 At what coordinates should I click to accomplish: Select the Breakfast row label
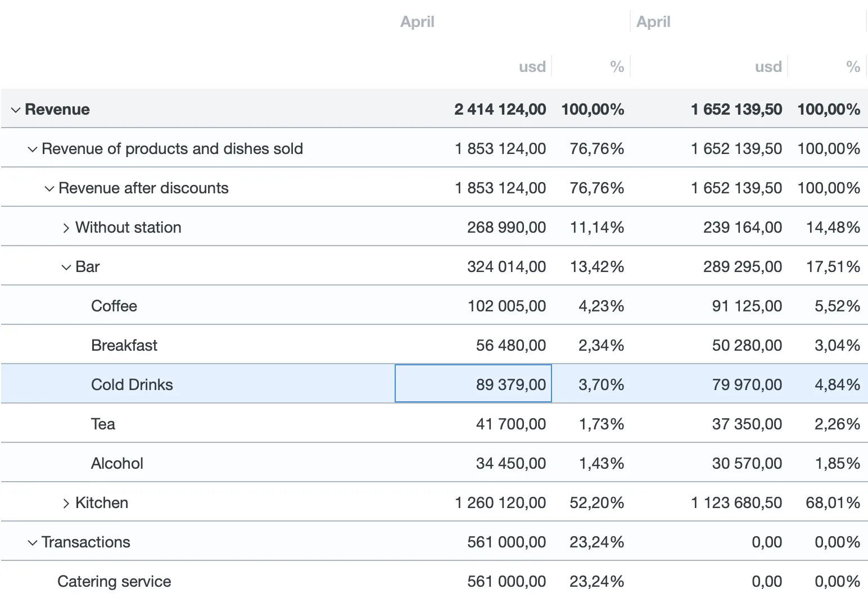124,346
